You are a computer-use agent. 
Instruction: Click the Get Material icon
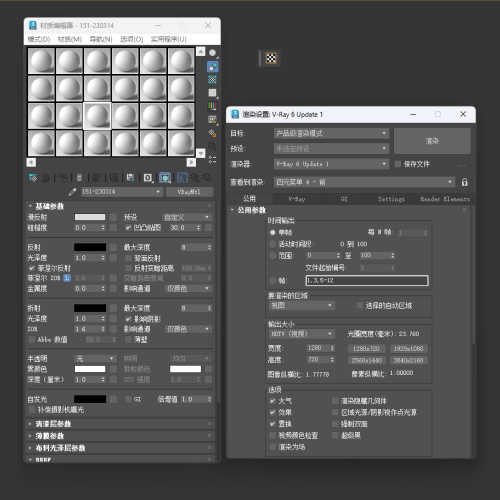[x=33, y=178]
